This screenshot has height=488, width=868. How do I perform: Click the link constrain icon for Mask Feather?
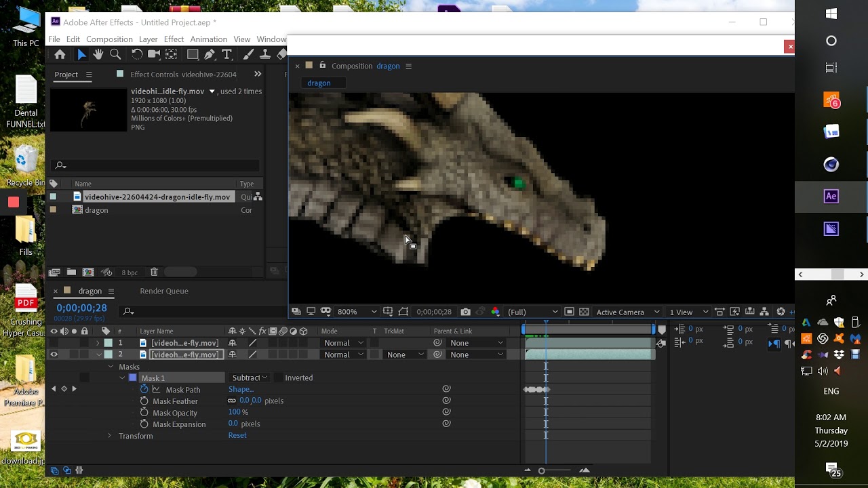click(x=232, y=401)
